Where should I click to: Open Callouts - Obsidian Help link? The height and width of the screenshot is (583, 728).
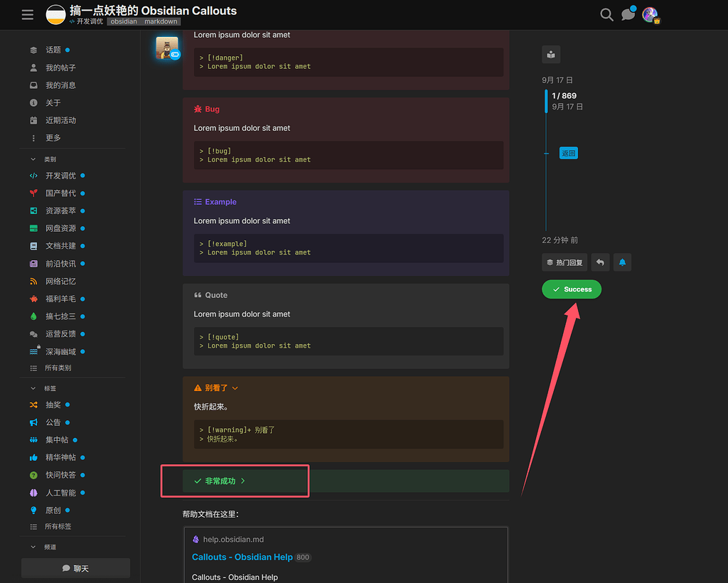pyautogui.click(x=242, y=557)
